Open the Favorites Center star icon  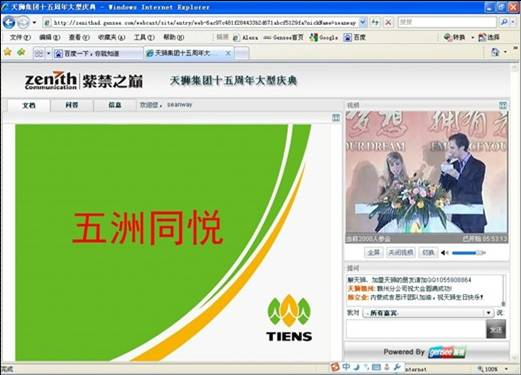[x=8, y=52]
